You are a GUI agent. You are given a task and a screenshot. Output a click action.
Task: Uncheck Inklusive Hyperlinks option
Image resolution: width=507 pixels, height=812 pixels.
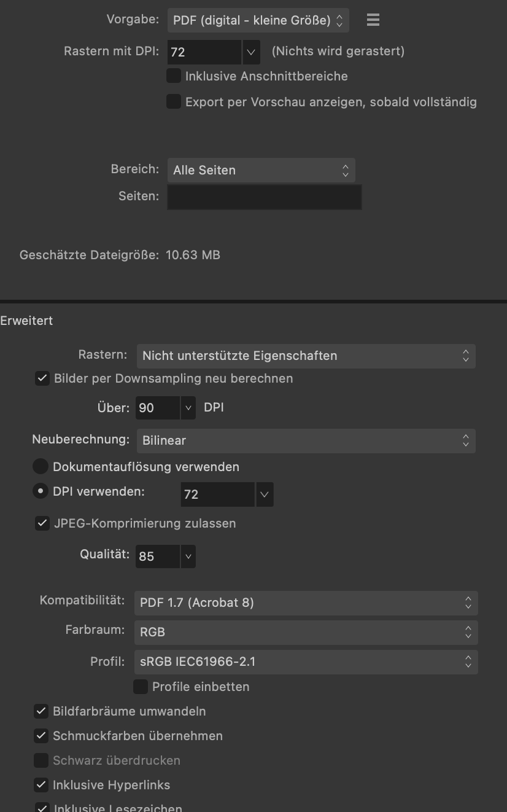(x=41, y=784)
